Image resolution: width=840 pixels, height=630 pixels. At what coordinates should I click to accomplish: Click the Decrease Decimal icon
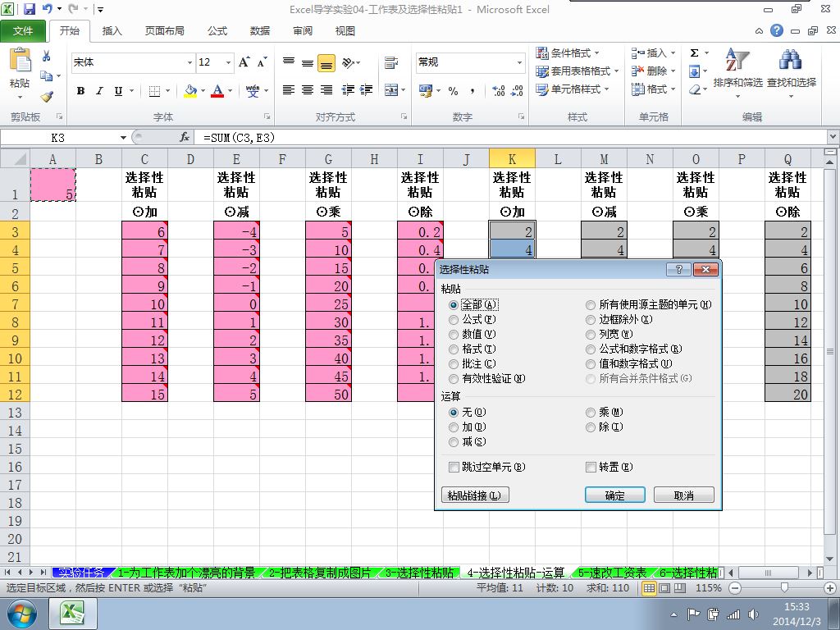click(x=517, y=91)
